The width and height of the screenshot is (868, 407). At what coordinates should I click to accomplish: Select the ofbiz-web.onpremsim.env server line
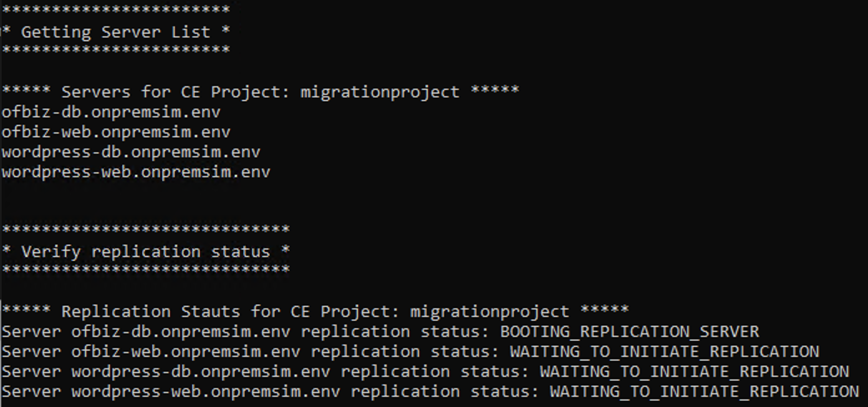(116, 132)
